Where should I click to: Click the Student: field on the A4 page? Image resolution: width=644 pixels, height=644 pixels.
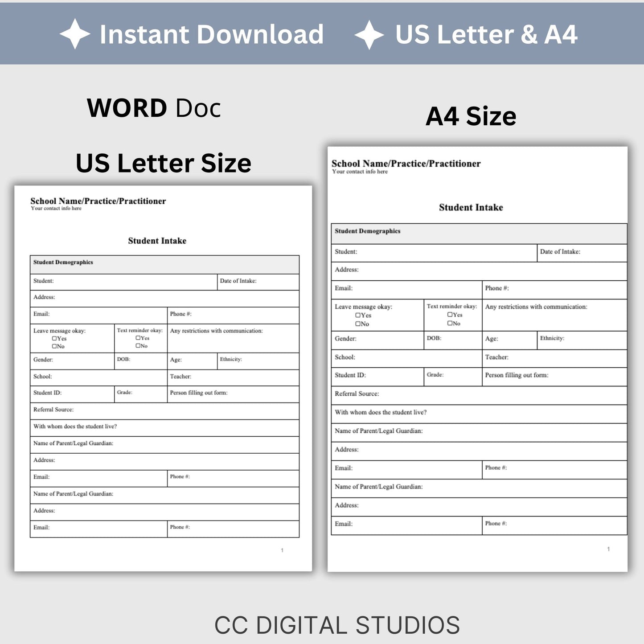(x=434, y=253)
